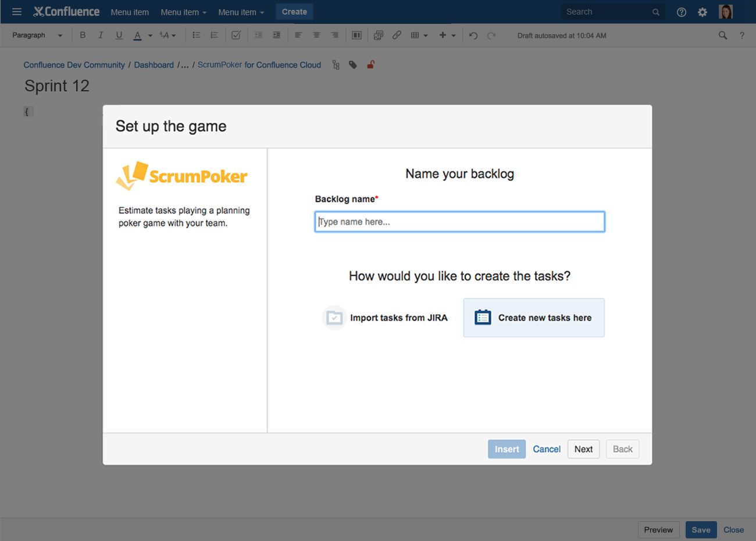
Task: Open ScrumPoker for Confluence Cloud breadcrumb
Action: click(x=259, y=65)
